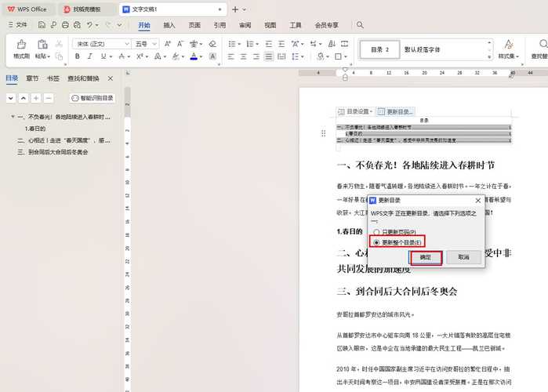Click the decrease font size icon

point(180,44)
